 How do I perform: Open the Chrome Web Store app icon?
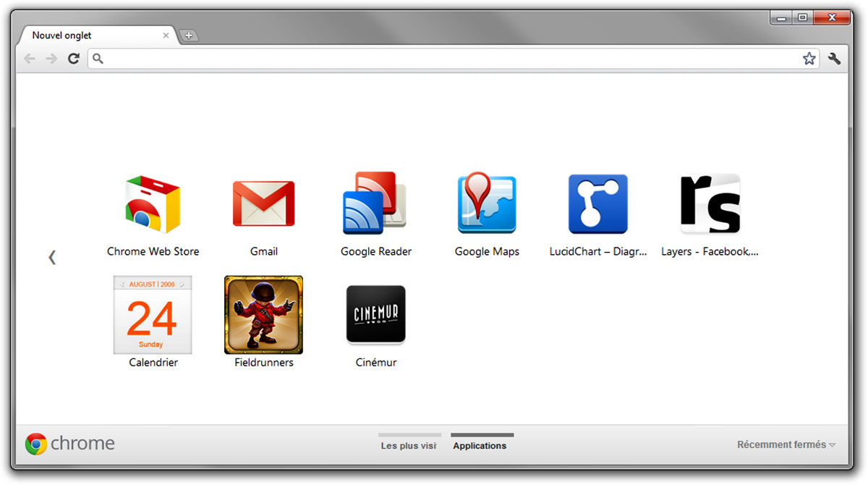point(153,204)
